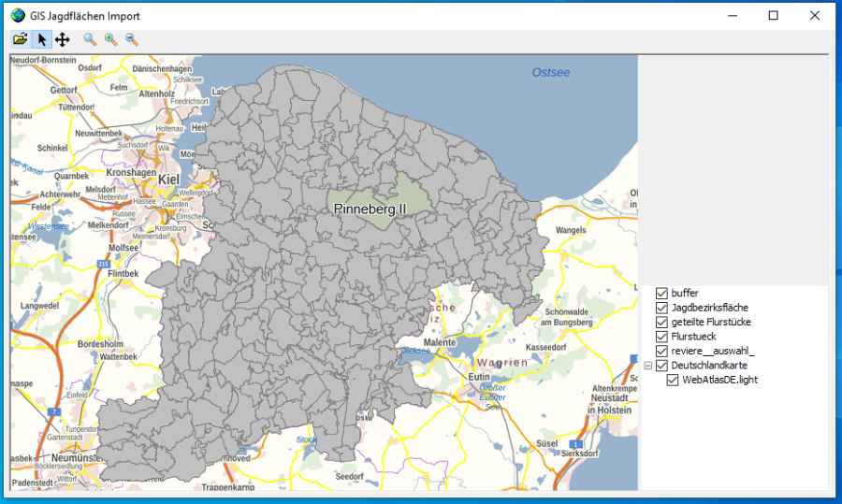Toggle the reviere__auswahl_ layer checkbox
842x504 pixels.
(x=661, y=351)
